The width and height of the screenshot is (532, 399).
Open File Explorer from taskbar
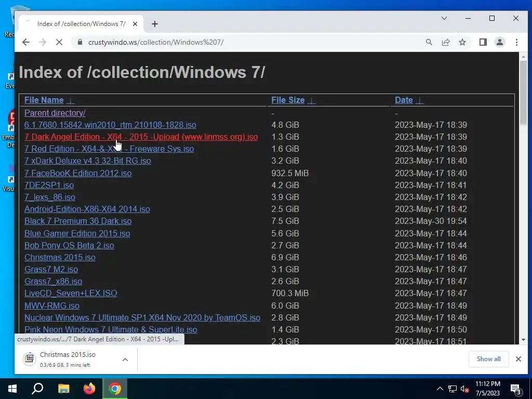(63, 389)
